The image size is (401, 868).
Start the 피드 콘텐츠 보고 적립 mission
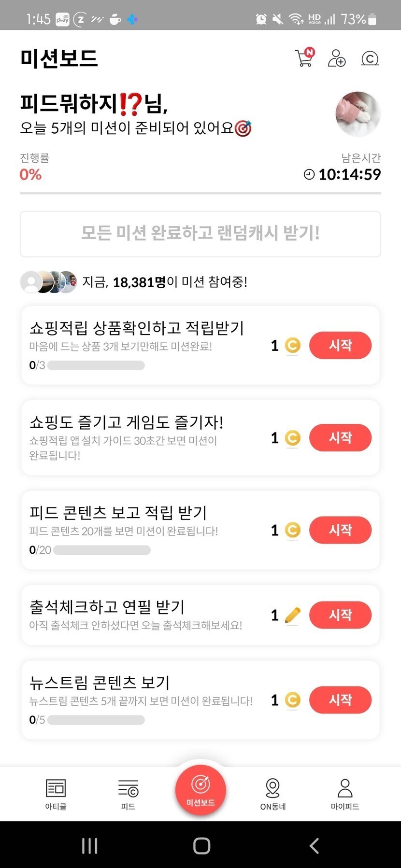click(340, 530)
